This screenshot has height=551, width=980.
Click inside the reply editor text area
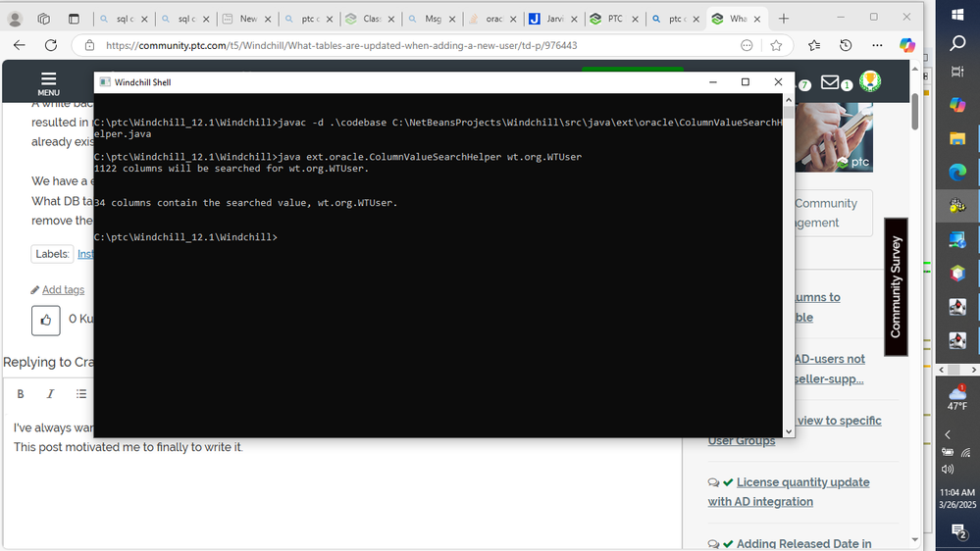342,481
